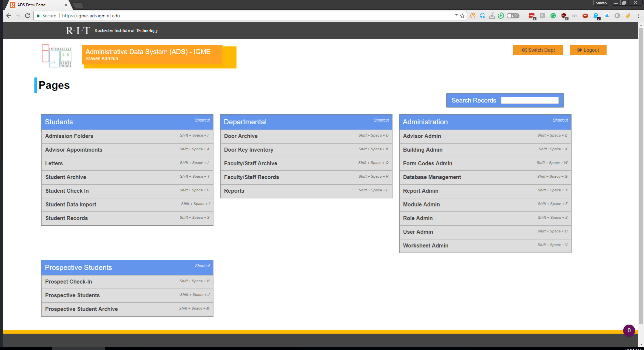This screenshot has height=350, width=644.
Task: Click the RIT logo in header
Action: tap(78, 30)
